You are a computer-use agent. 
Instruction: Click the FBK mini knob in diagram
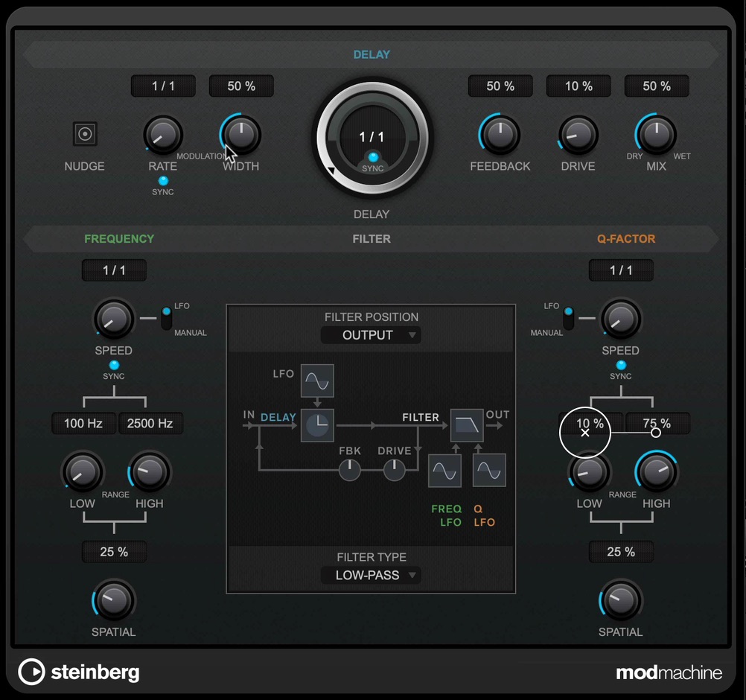tap(350, 470)
